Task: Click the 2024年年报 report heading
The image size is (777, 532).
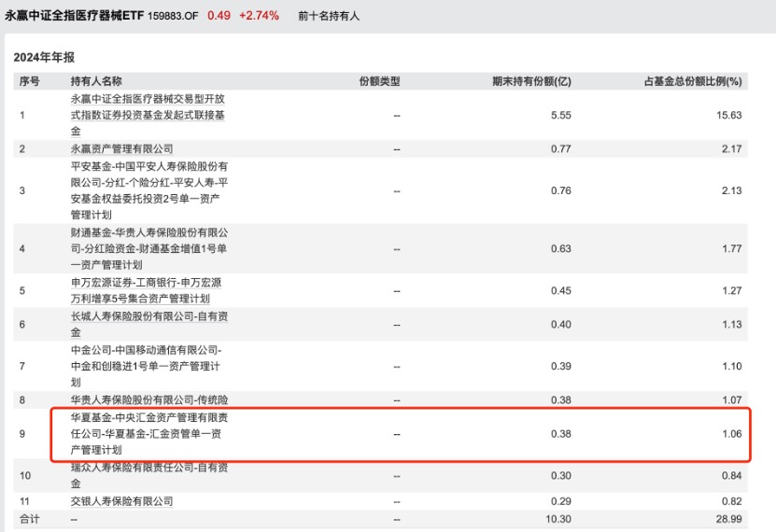Action: click(x=44, y=58)
